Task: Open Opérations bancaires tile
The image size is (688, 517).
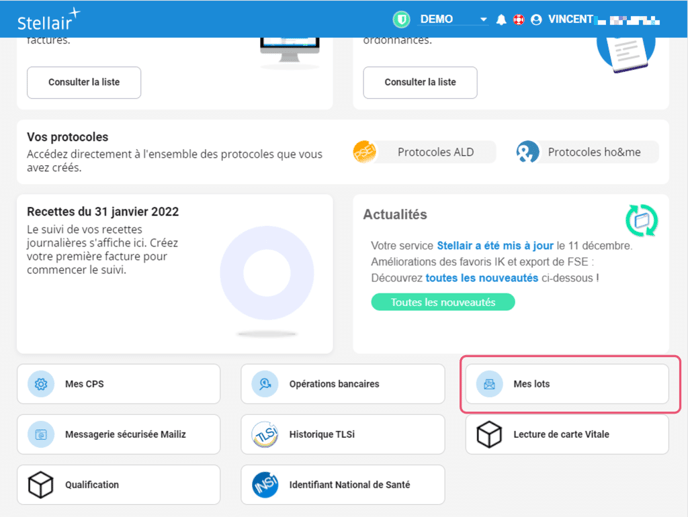Action: [x=342, y=384]
